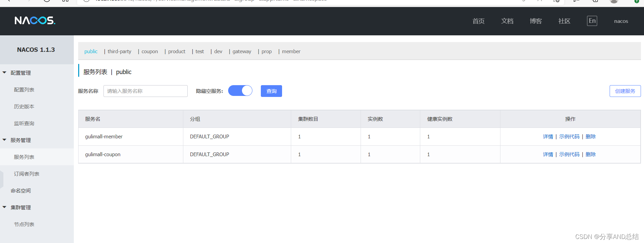Click 删除 for gulimall-coupon
The height and width of the screenshot is (243, 644).
[591, 154]
